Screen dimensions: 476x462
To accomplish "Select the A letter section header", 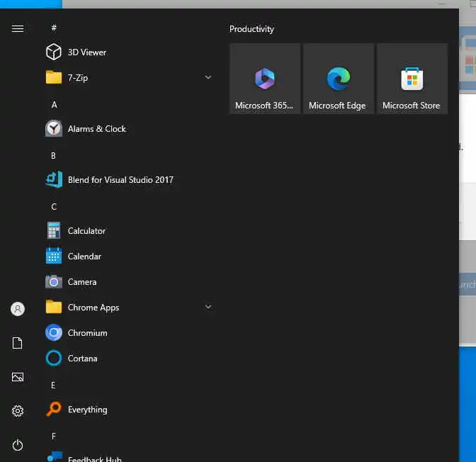I will pos(54,105).
